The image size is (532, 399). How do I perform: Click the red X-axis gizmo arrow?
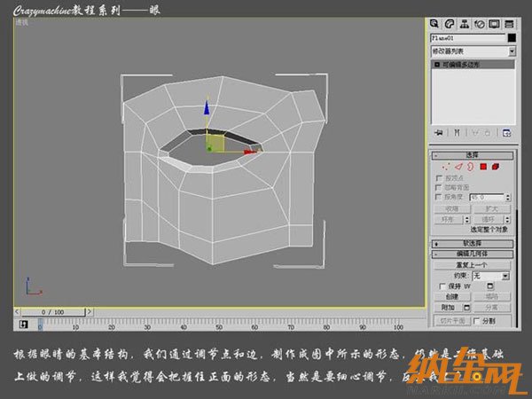point(250,152)
